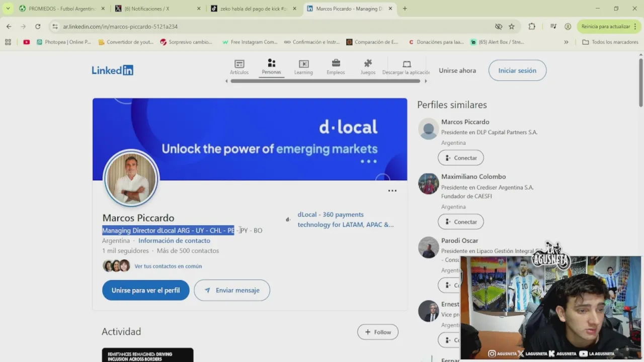The height and width of the screenshot is (362, 644).
Task: Open the Artículos nav icon
Action: coord(239,67)
